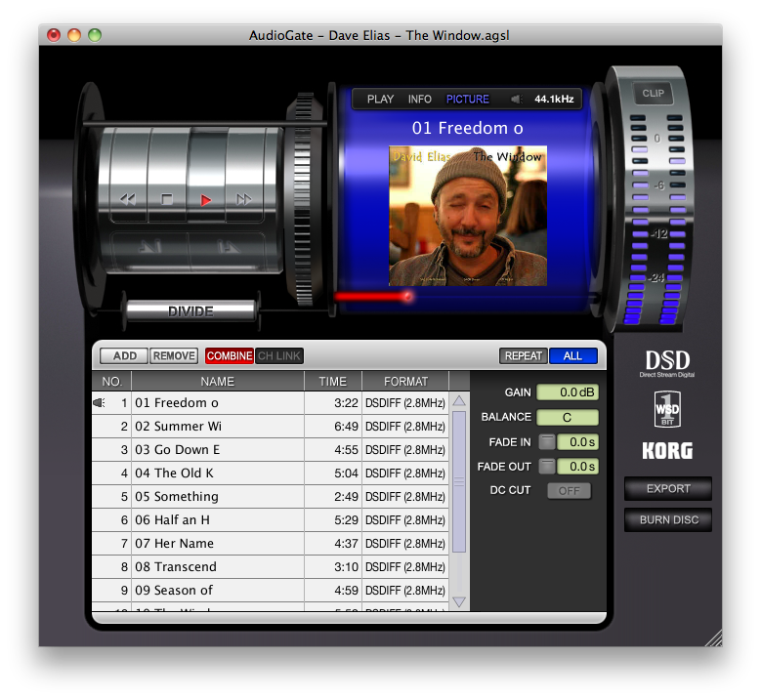Select track '08 Transcend'

pos(271,566)
